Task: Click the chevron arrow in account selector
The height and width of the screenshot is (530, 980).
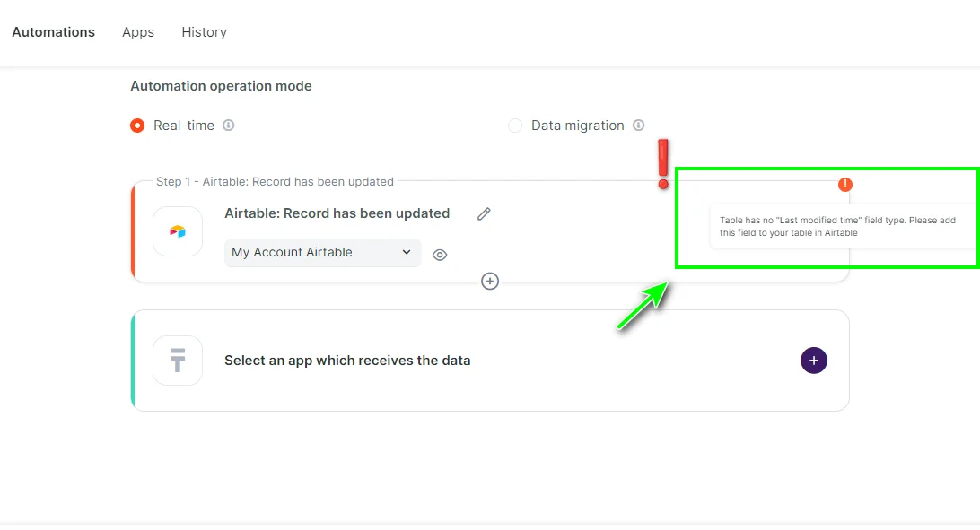Action: tap(407, 252)
